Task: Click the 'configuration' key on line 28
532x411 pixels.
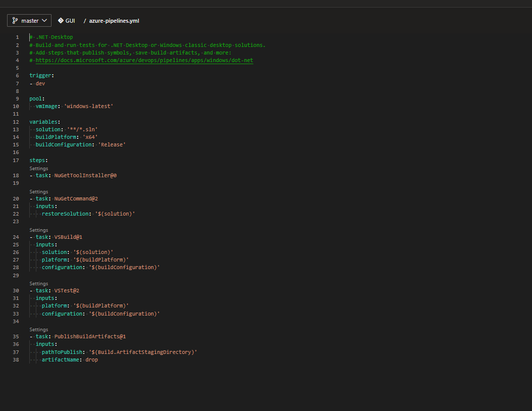Action: point(62,268)
